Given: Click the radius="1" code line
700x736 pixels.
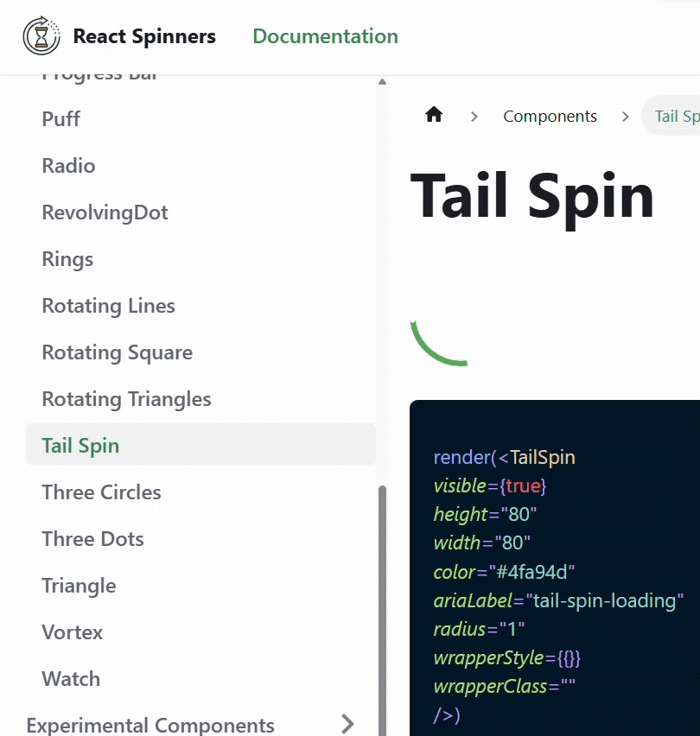Looking at the screenshot, I should tap(479, 630).
